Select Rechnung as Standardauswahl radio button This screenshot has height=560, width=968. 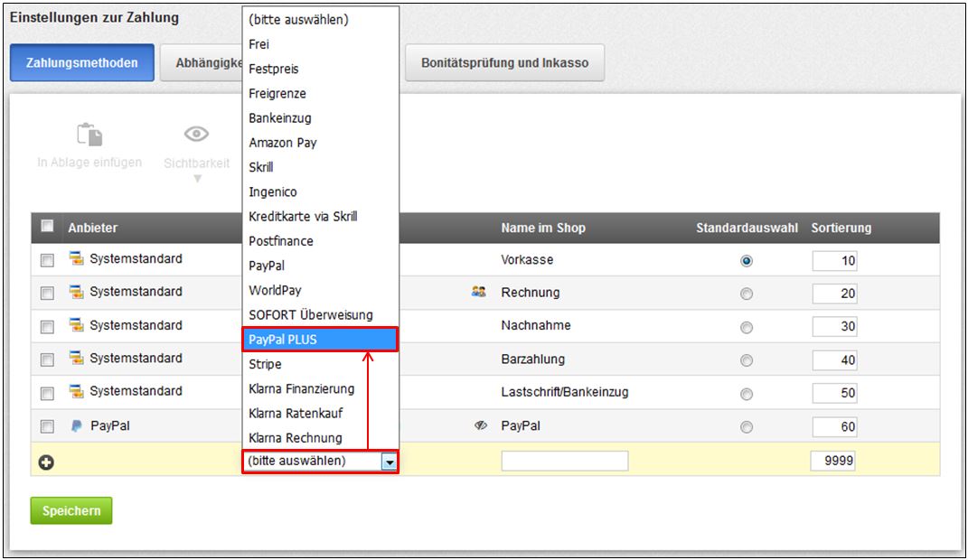(x=747, y=291)
